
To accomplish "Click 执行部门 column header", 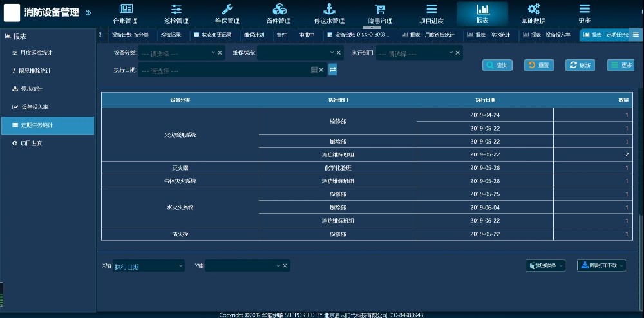I will point(338,100).
